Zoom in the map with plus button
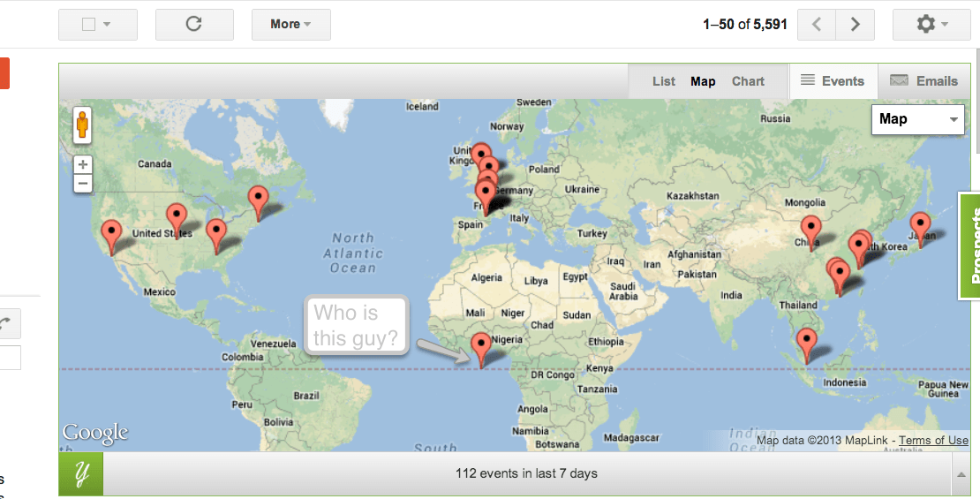 (83, 165)
